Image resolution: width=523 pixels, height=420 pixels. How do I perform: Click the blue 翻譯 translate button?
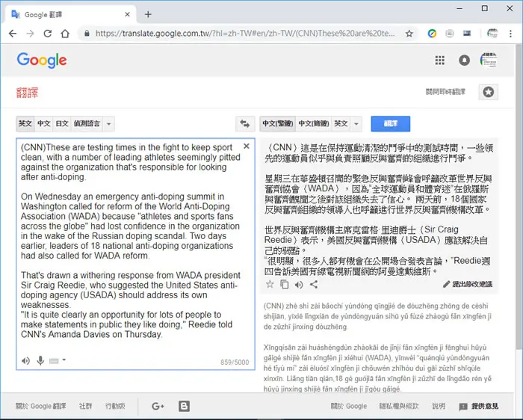(x=391, y=124)
